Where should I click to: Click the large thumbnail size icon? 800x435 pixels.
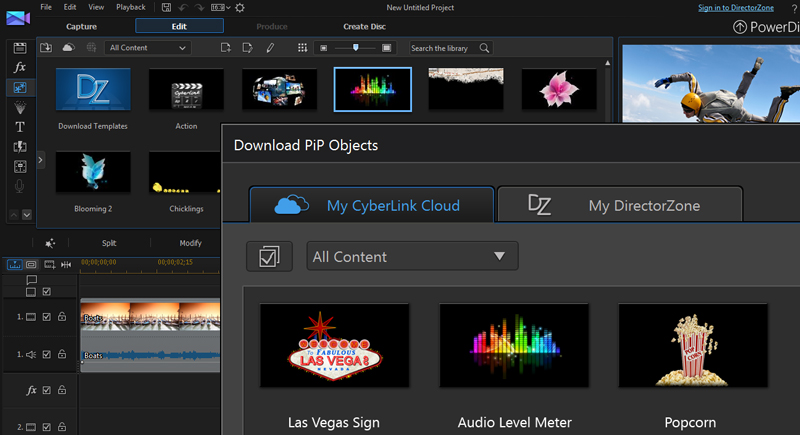(387, 48)
